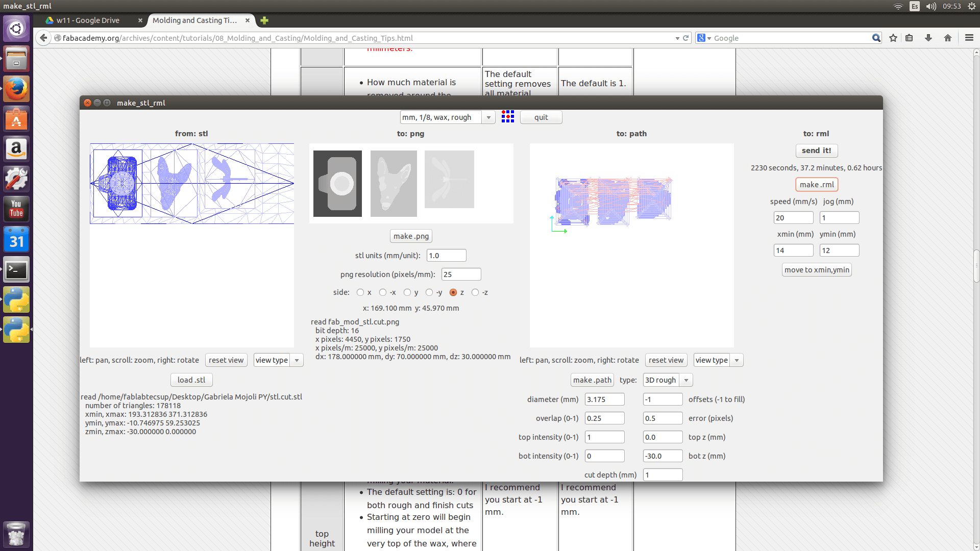Select side x radio button
Image resolution: width=980 pixels, height=551 pixels.
pyautogui.click(x=360, y=292)
